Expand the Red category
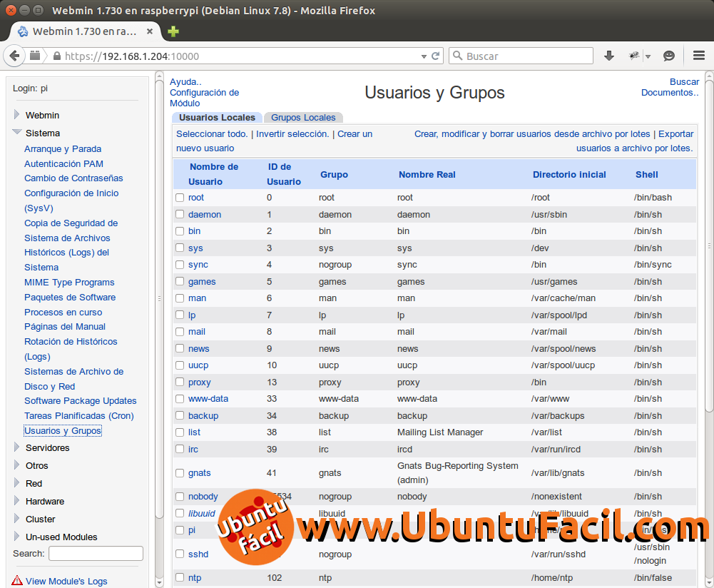The height and width of the screenshot is (588, 714). coord(17,483)
